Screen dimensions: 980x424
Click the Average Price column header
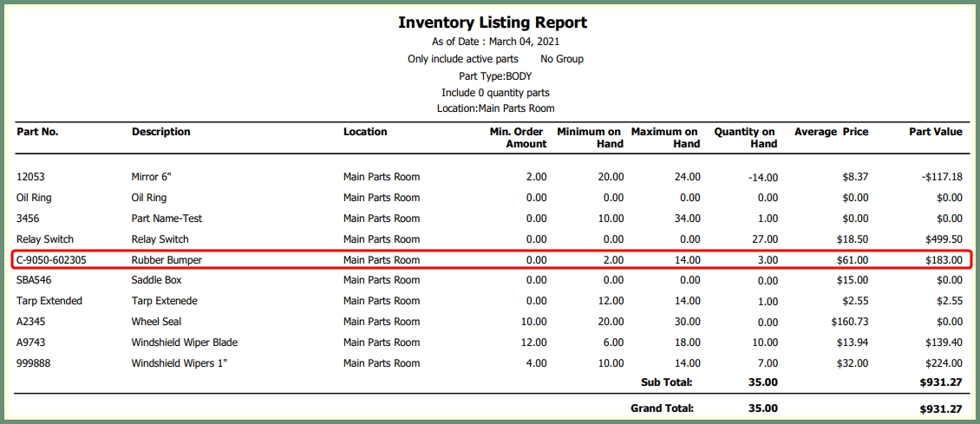pyautogui.click(x=831, y=132)
